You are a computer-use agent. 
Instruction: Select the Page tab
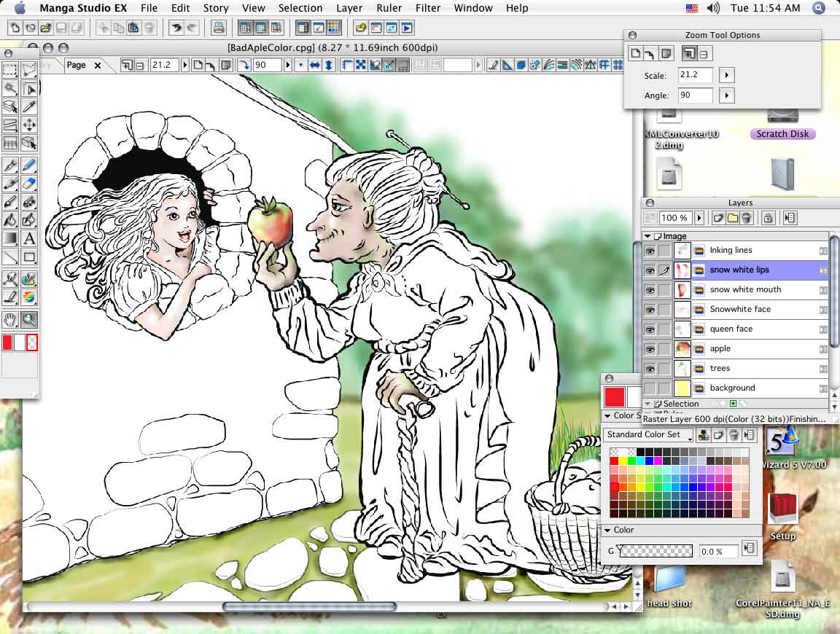tap(76, 65)
